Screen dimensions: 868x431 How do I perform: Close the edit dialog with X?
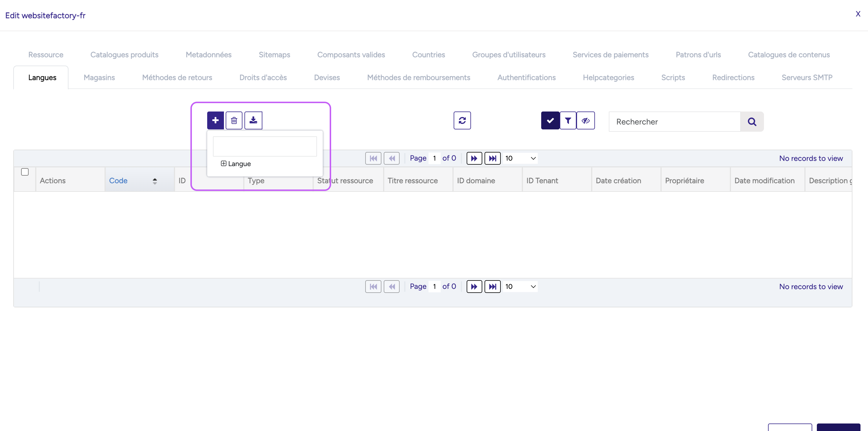[858, 14]
